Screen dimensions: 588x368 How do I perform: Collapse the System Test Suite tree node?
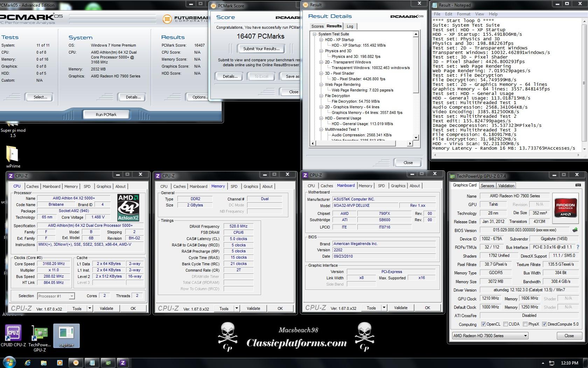(315, 34)
